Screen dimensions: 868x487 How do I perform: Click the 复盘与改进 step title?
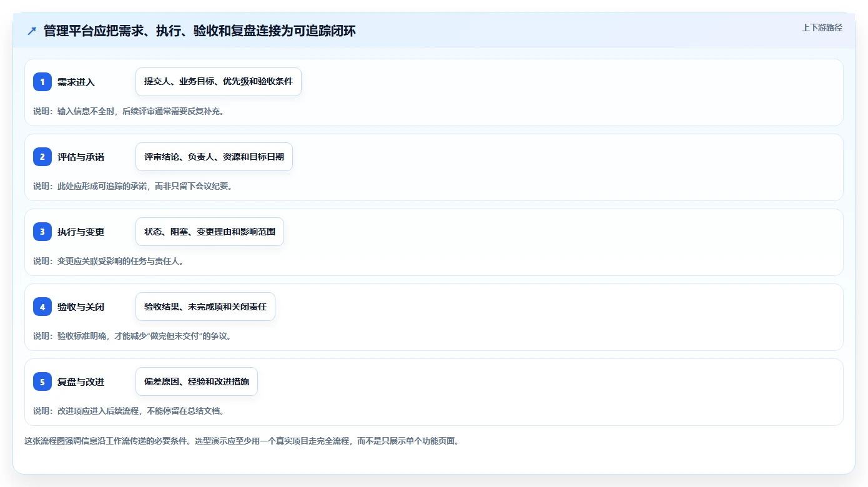(x=81, y=381)
